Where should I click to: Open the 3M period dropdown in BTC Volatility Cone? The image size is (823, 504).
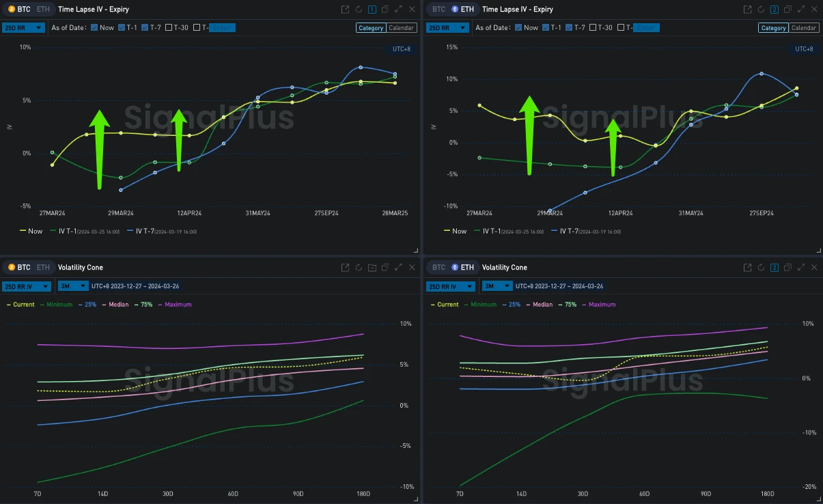tap(73, 287)
